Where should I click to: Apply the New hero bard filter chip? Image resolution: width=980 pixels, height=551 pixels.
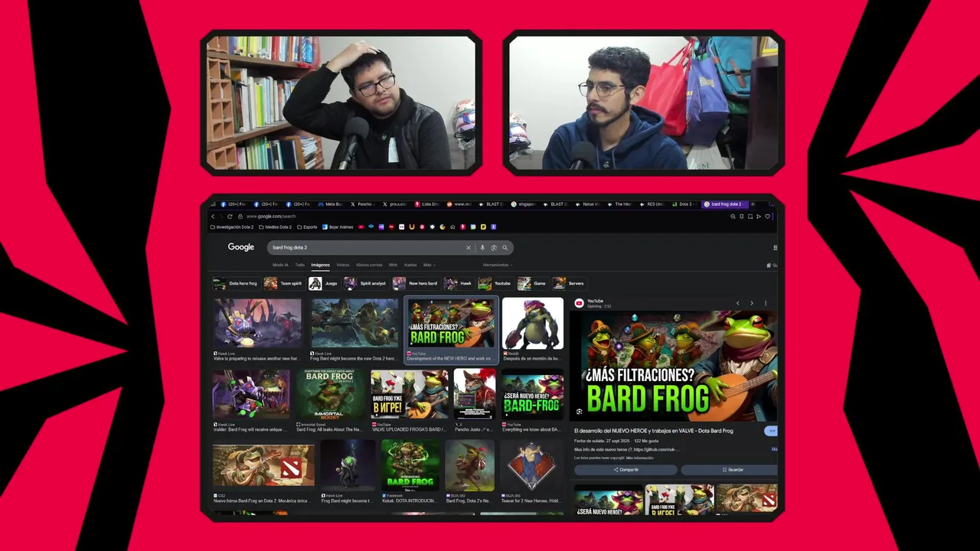pos(416,283)
